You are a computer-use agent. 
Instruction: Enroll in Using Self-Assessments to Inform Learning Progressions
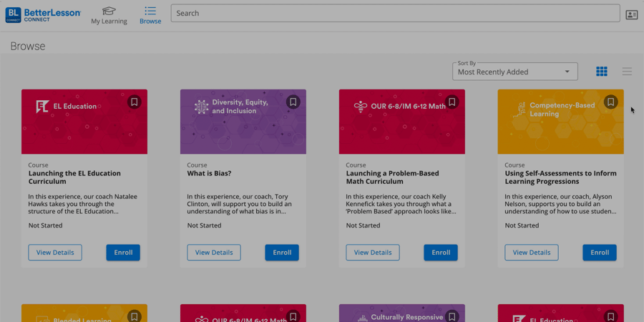point(600,253)
